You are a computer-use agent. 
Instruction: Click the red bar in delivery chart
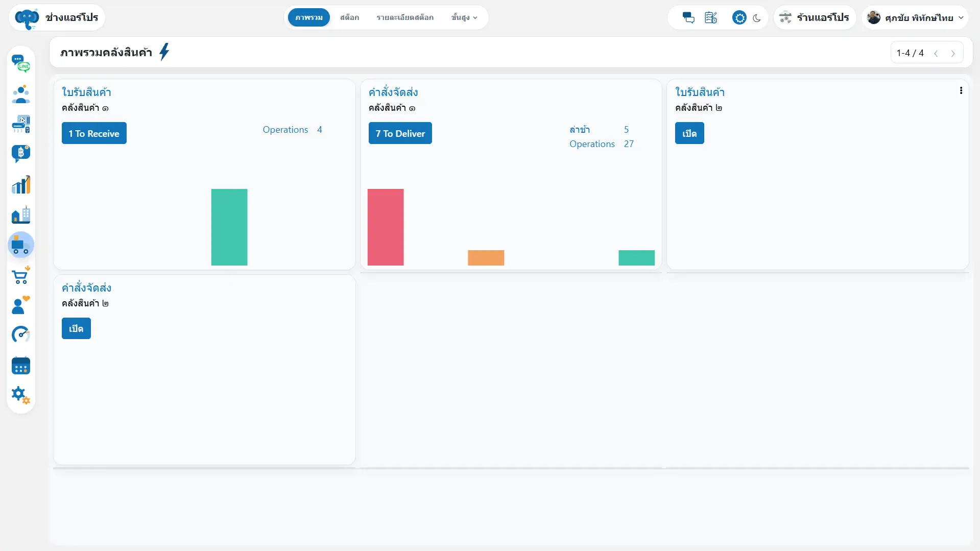[x=386, y=227]
